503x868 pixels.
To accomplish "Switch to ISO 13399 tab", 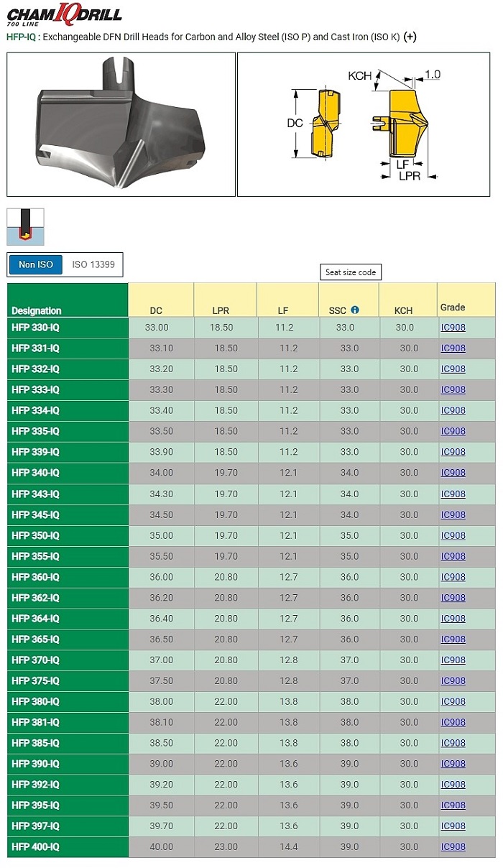I will point(93,264).
